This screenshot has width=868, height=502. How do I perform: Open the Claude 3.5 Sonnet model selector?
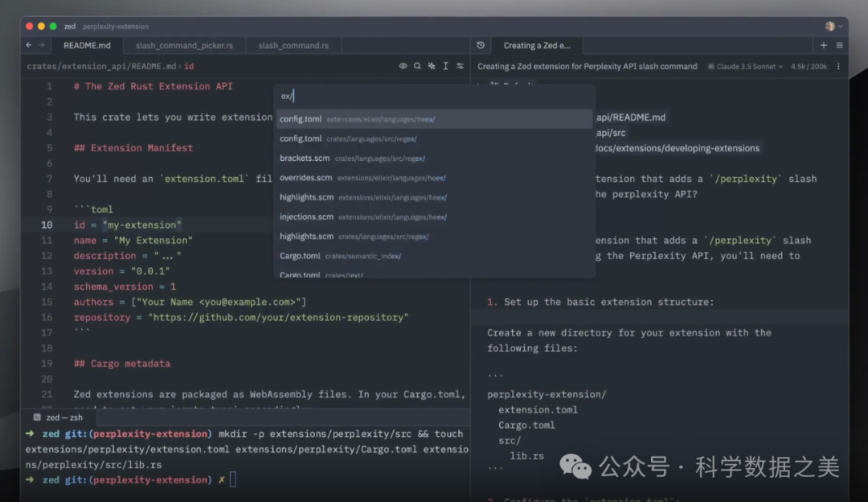coord(745,67)
